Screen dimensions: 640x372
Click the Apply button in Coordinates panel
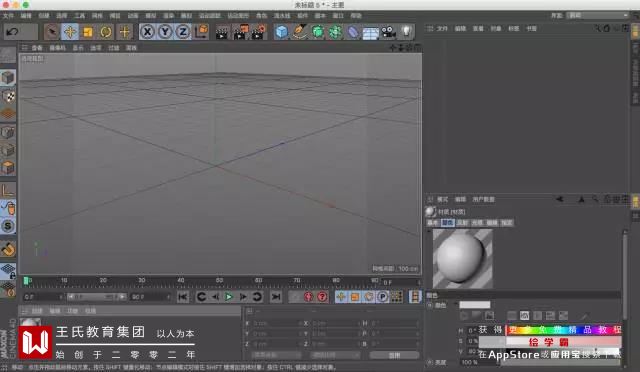(x=394, y=355)
